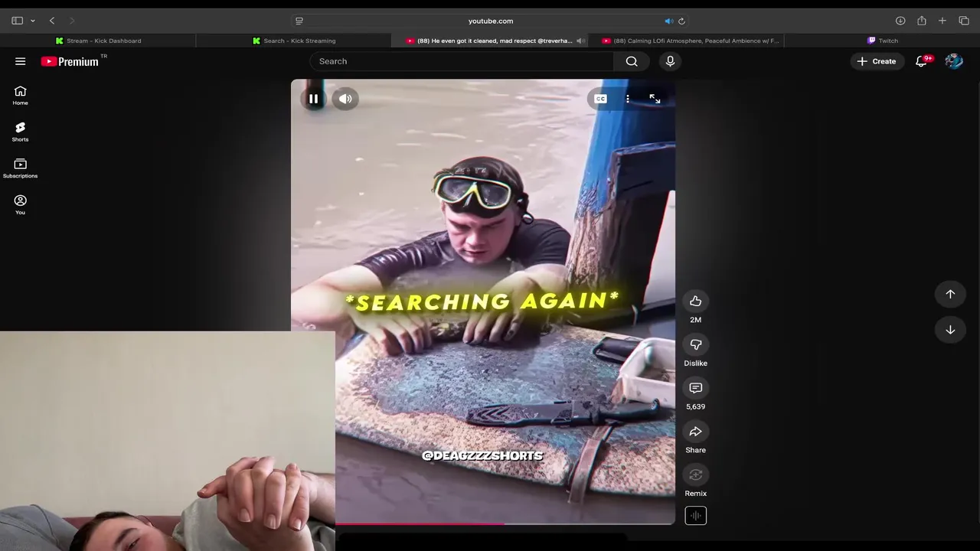
Task: Open Shorts in the sidebar
Action: point(21,132)
